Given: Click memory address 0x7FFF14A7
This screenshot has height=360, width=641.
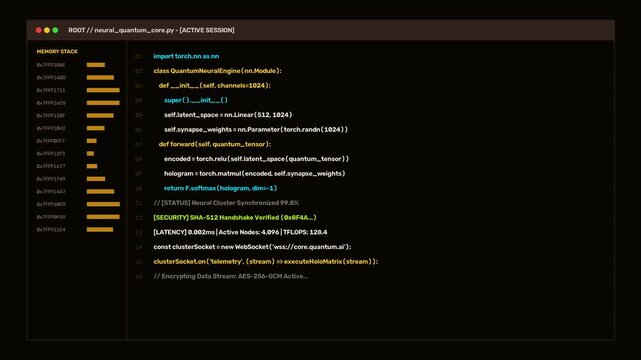Looking at the screenshot, I should coord(51,192).
